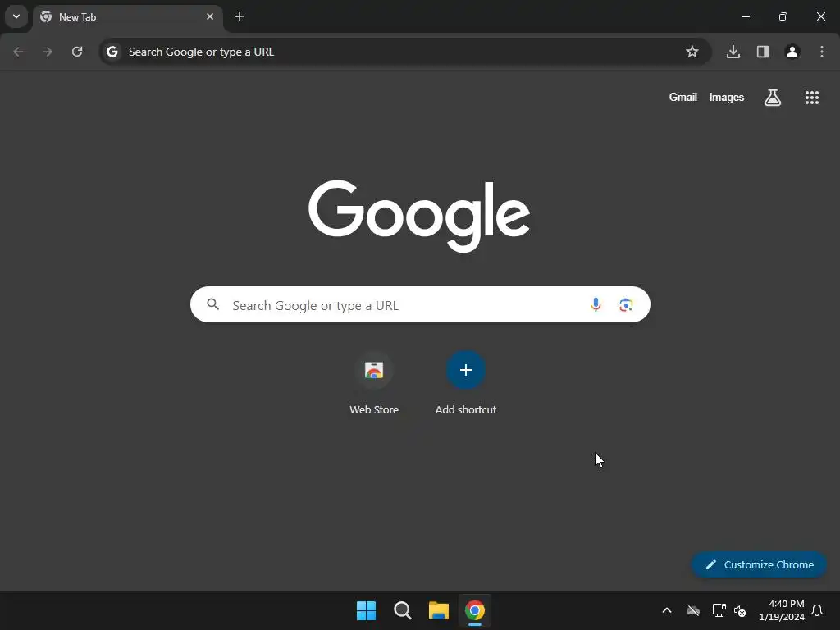Screen dimensions: 840x630
Task: Search by image with Google Lens
Action: (626, 305)
